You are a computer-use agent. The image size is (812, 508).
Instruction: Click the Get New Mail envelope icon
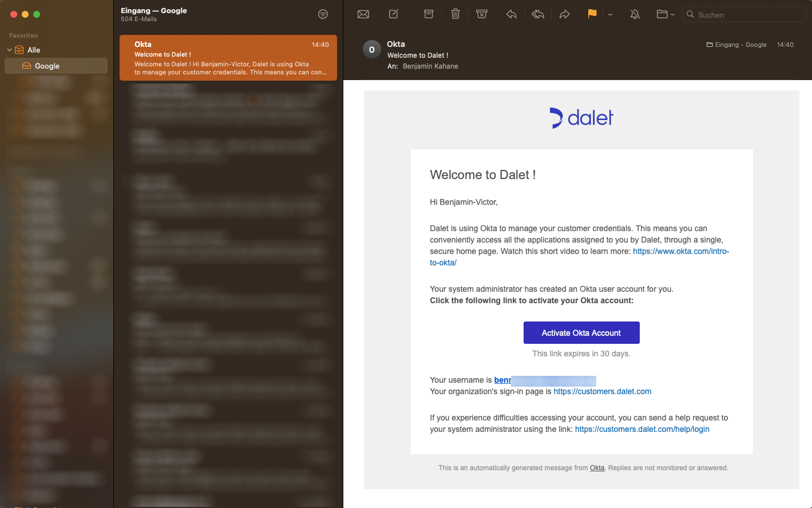[363, 14]
